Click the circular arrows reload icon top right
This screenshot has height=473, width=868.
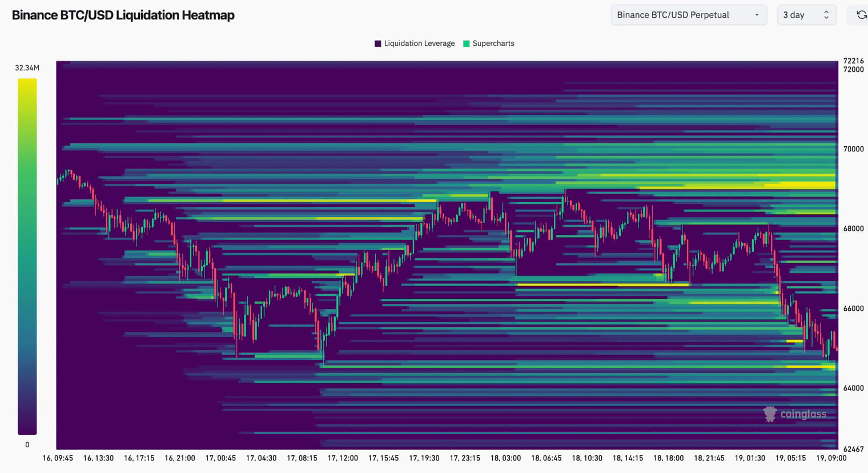pyautogui.click(x=860, y=14)
